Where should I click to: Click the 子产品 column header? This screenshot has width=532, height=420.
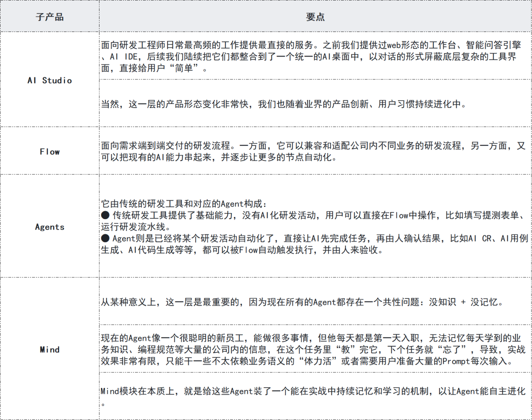tap(51, 16)
